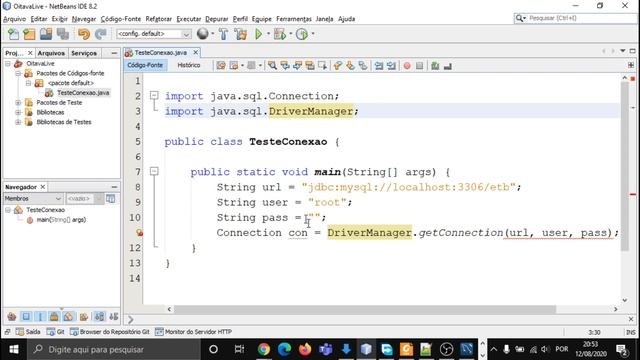This screenshot has width=640, height=360.
Task: Click the Profile Project clock icon
Action: pyautogui.click(x=302, y=34)
